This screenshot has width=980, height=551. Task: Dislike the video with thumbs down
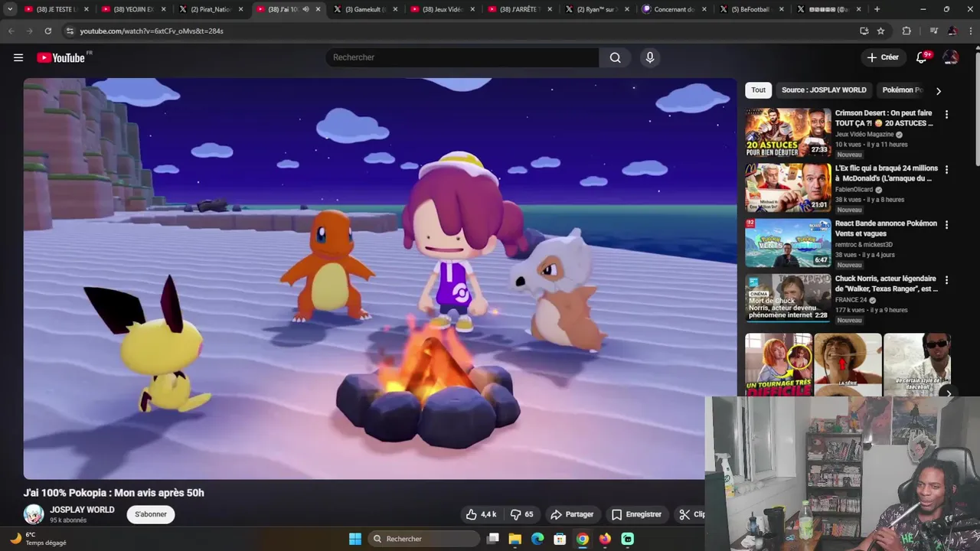click(x=521, y=514)
